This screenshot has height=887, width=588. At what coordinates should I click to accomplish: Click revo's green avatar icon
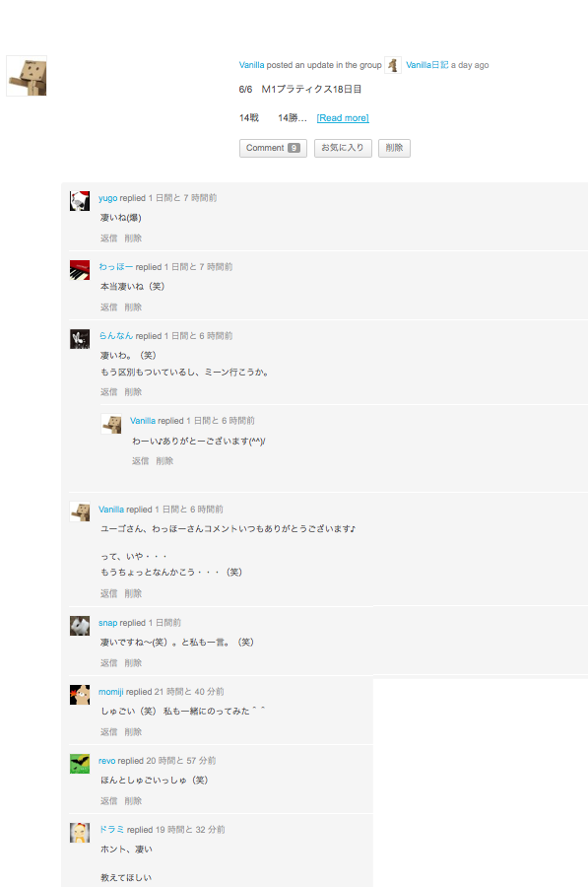(80, 764)
